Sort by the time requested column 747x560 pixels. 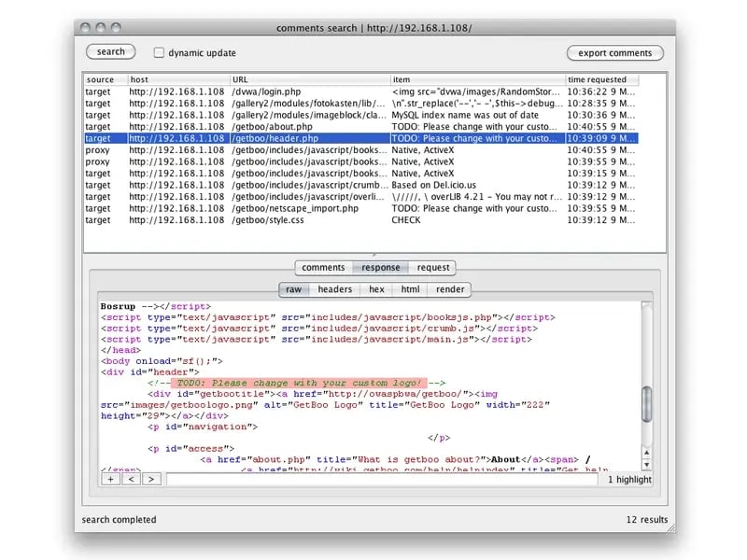(602, 79)
